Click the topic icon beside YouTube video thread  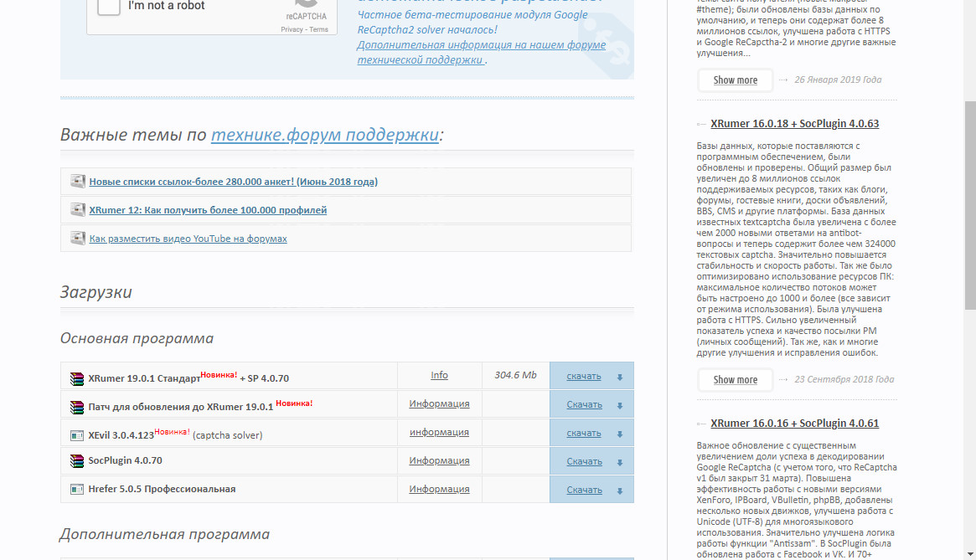[x=78, y=239]
